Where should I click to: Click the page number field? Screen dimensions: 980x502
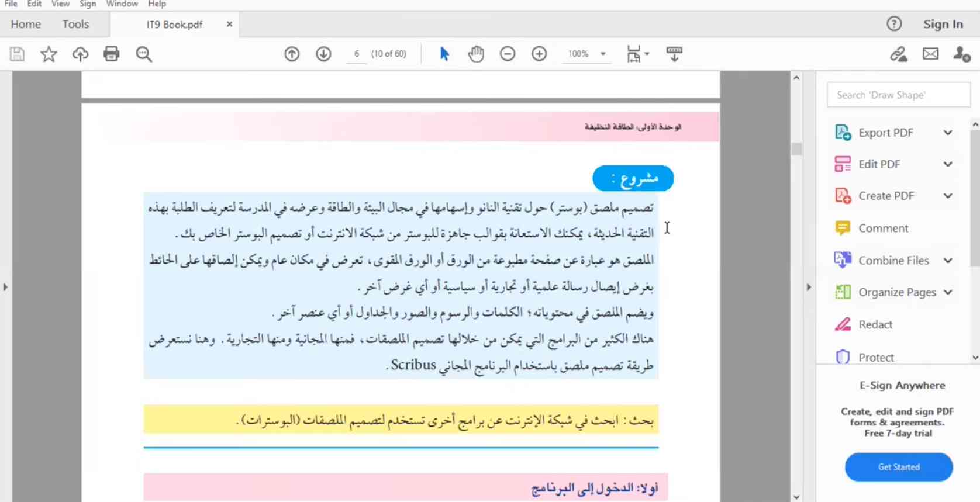tap(356, 54)
